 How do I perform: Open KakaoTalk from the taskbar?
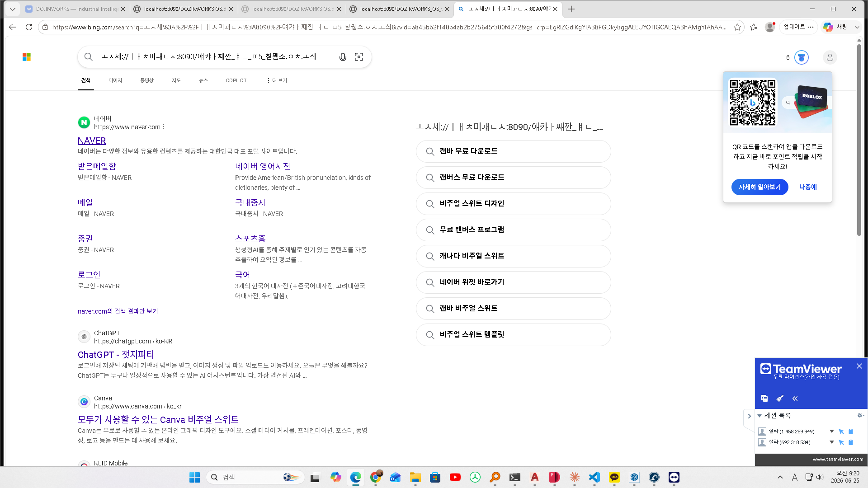click(x=614, y=477)
